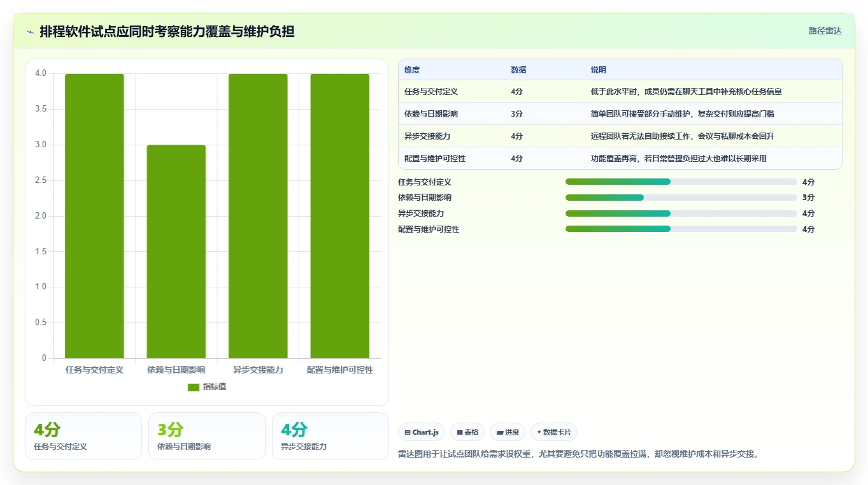Click the pulse icon beside the title
The width and height of the screenshot is (868, 485).
pyautogui.click(x=31, y=32)
